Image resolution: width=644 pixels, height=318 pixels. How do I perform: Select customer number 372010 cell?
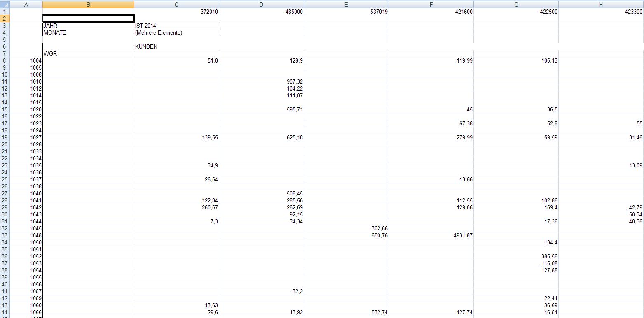tap(176, 12)
